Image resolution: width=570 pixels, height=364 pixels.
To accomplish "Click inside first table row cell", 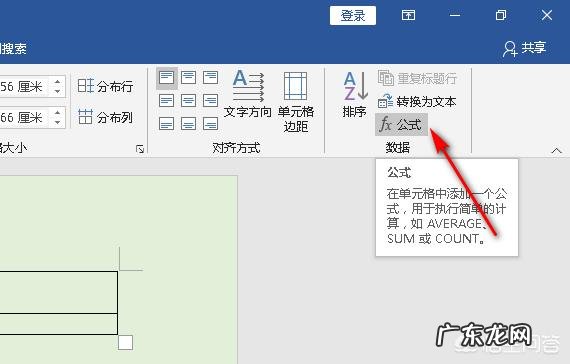I will tap(58, 292).
